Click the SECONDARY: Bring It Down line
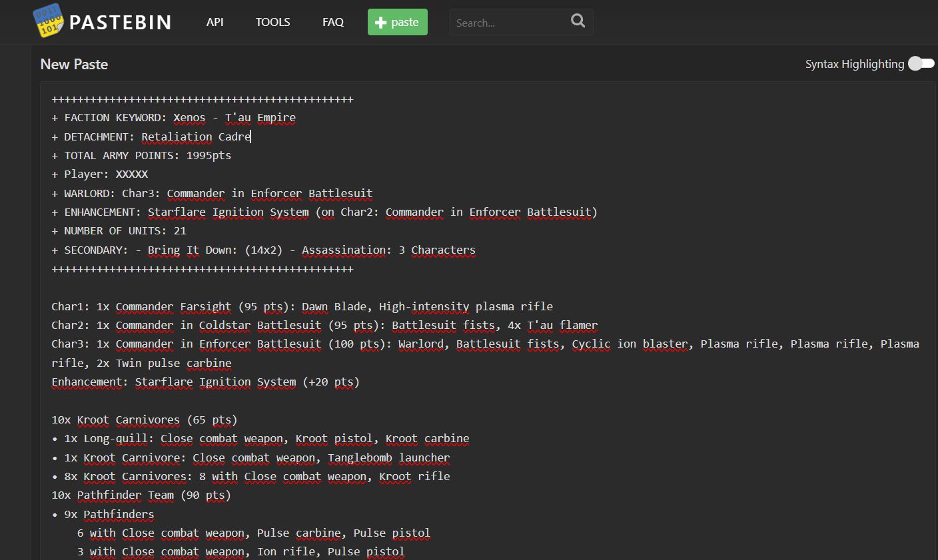This screenshot has height=560, width=938. 264,250
